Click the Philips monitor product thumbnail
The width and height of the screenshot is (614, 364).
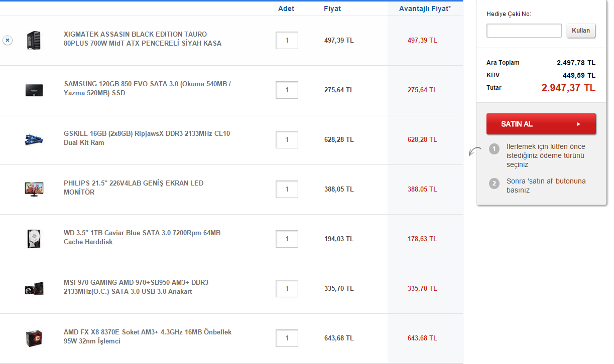[x=34, y=189]
